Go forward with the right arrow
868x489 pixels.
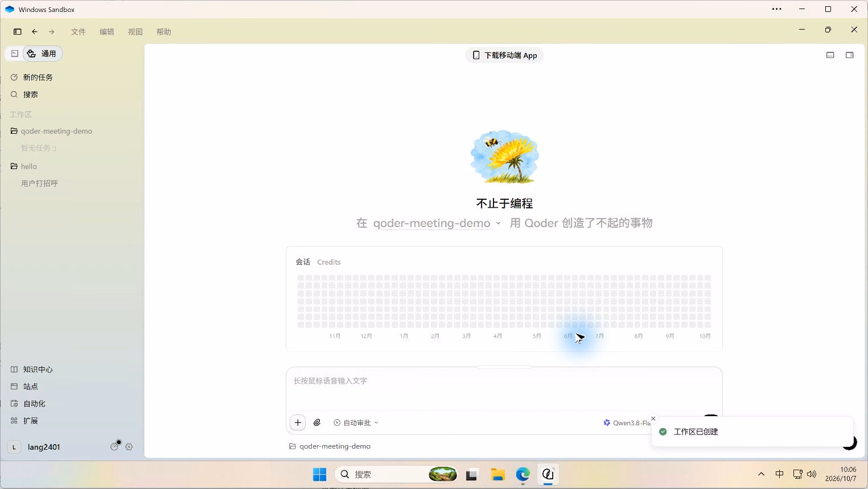[52, 32]
